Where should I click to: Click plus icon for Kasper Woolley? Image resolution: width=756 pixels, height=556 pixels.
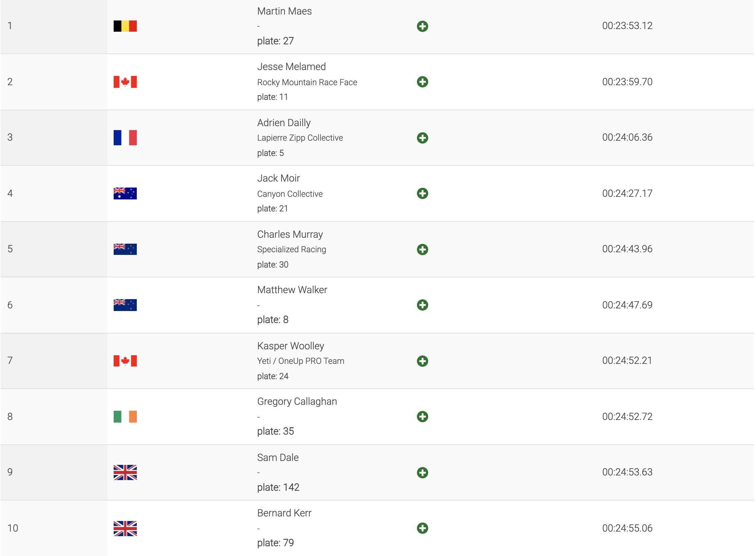(x=422, y=361)
